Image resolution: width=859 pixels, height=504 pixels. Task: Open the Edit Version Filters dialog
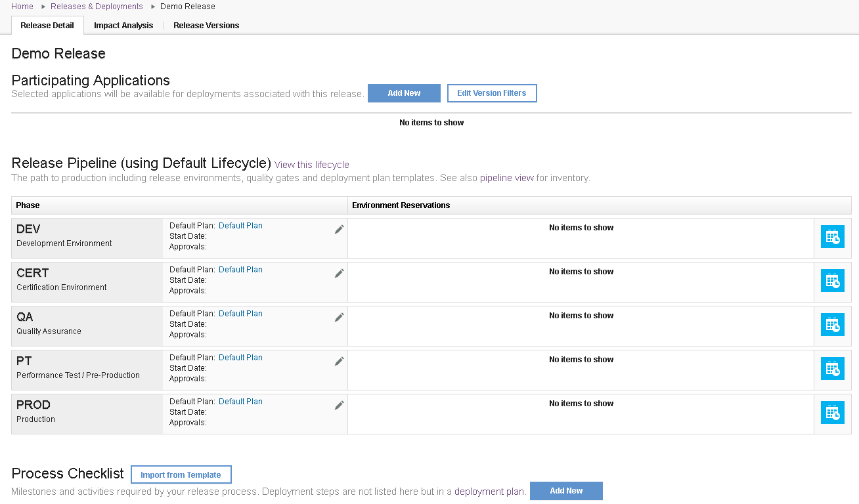[x=491, y=93]
